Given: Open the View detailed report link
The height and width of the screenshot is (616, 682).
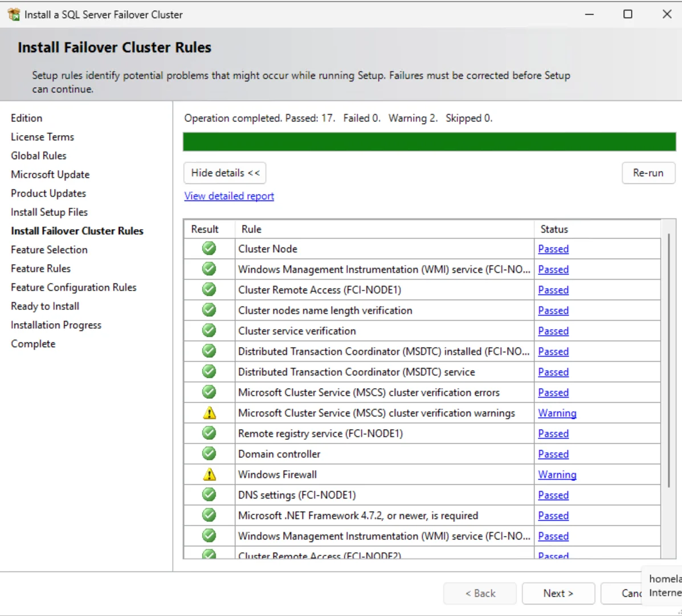Looking at the screenshot, I should (229, 196).
